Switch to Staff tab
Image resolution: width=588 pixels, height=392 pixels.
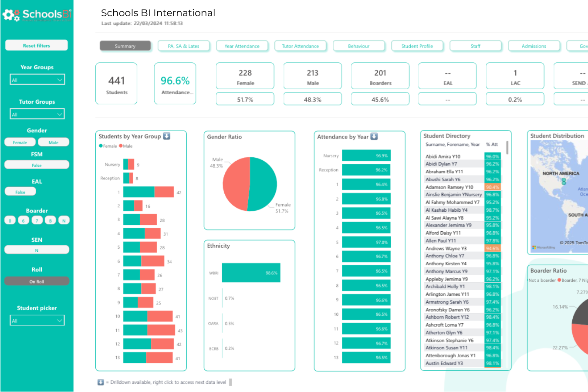pyautogui.click(x=475, y=46)
